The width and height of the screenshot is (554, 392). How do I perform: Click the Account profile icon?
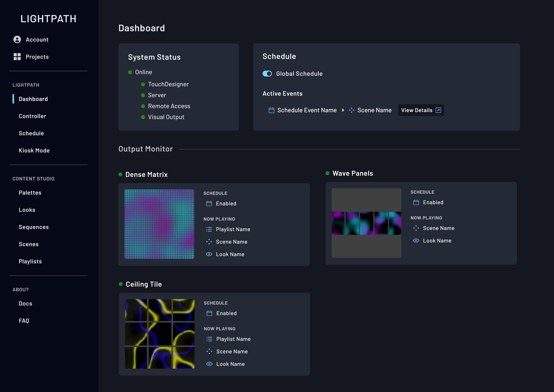(17, 39)
